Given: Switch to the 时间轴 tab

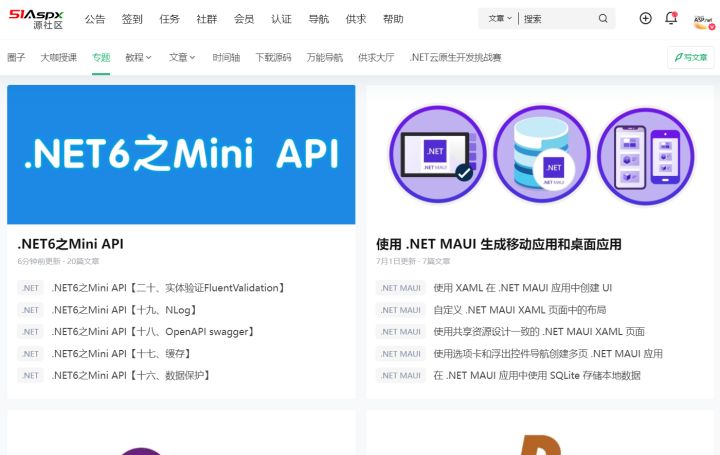Looking at the screenshot, I should tap(226, 57).
